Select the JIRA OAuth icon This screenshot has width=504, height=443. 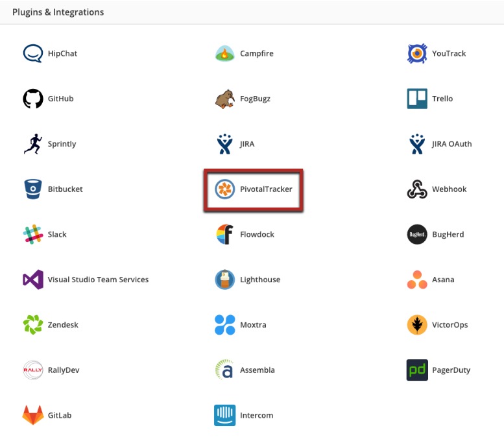pos(417,144)
